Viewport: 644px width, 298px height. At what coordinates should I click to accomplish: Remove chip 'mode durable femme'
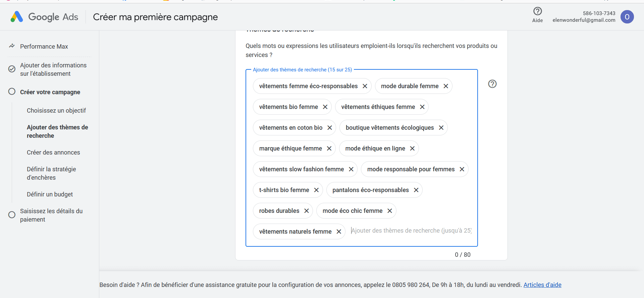click(445, 86)
